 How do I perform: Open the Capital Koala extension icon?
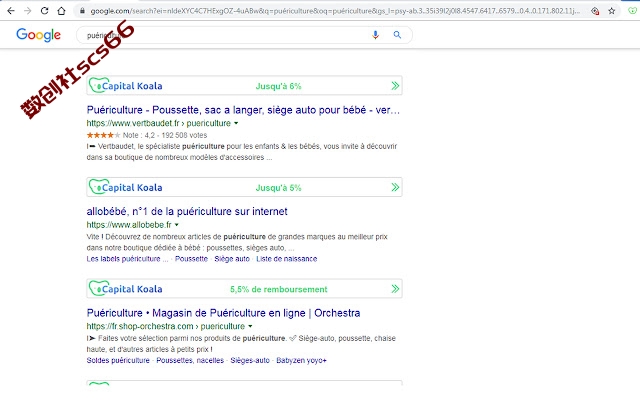click(632, 11)
